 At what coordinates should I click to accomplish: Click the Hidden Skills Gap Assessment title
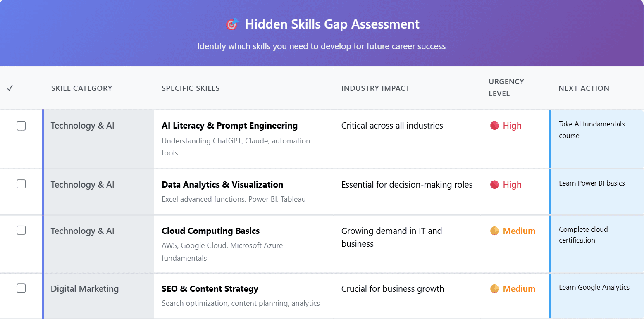point(332,24)
